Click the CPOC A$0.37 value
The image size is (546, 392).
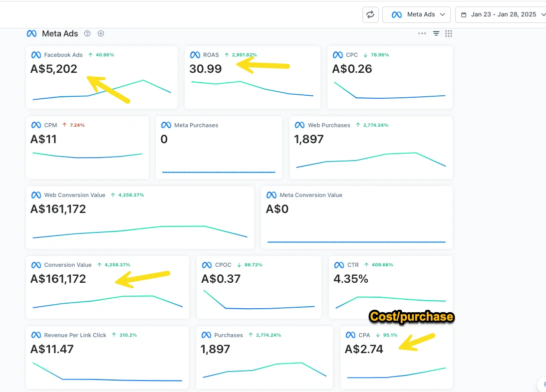221,279
